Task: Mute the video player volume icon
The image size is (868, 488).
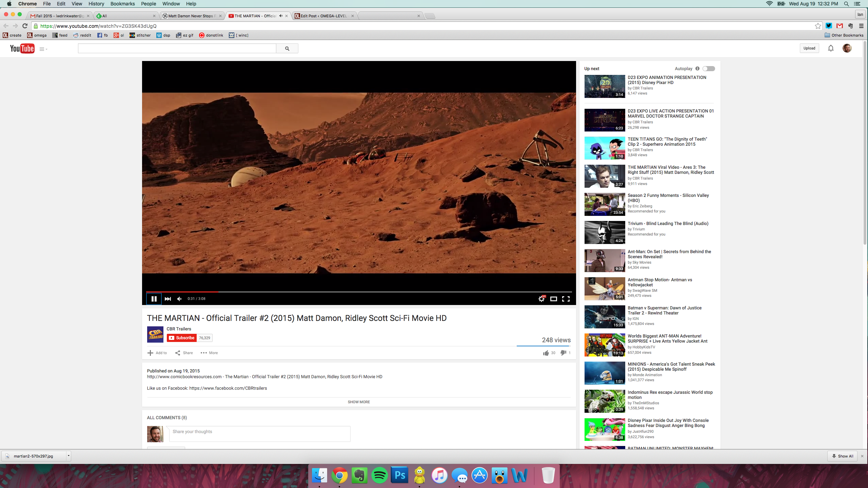Action: [x=179, y=299]
